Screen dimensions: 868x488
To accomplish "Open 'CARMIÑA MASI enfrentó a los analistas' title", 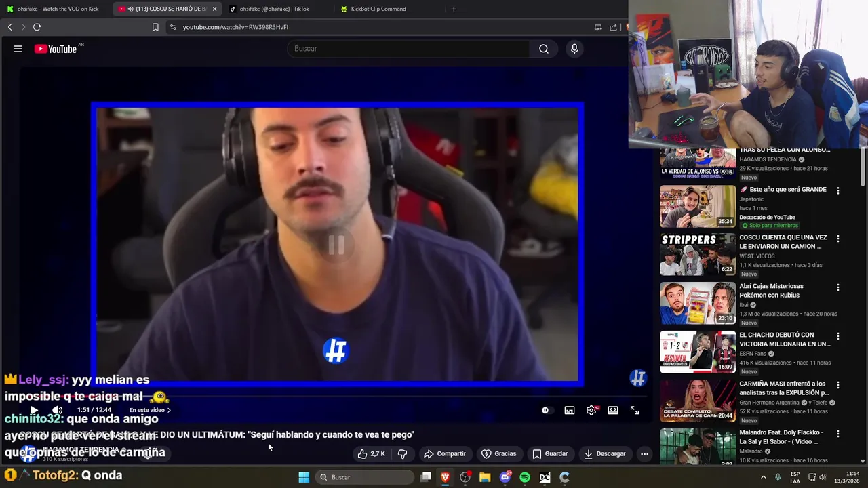I will tap(784, 388).
